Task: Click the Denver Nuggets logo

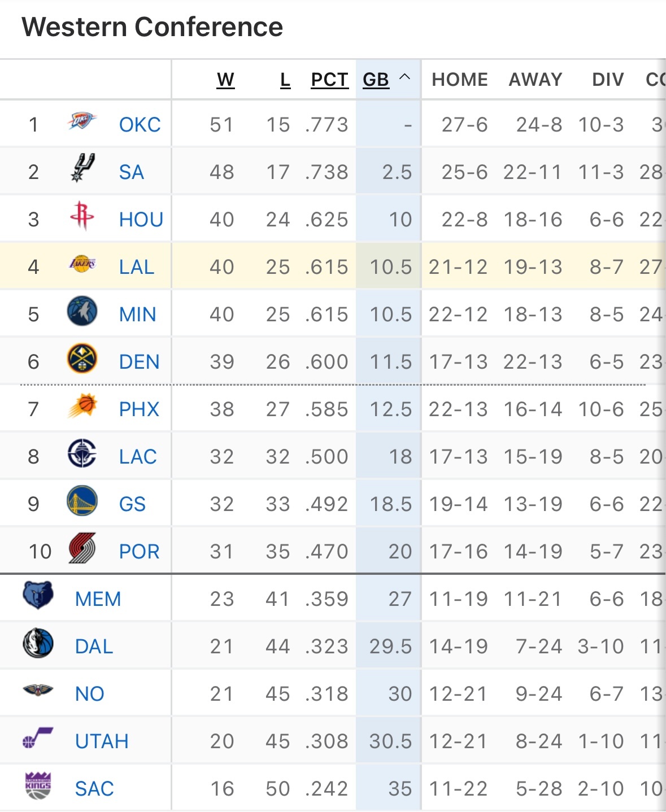Action: (x=82, y=359)
